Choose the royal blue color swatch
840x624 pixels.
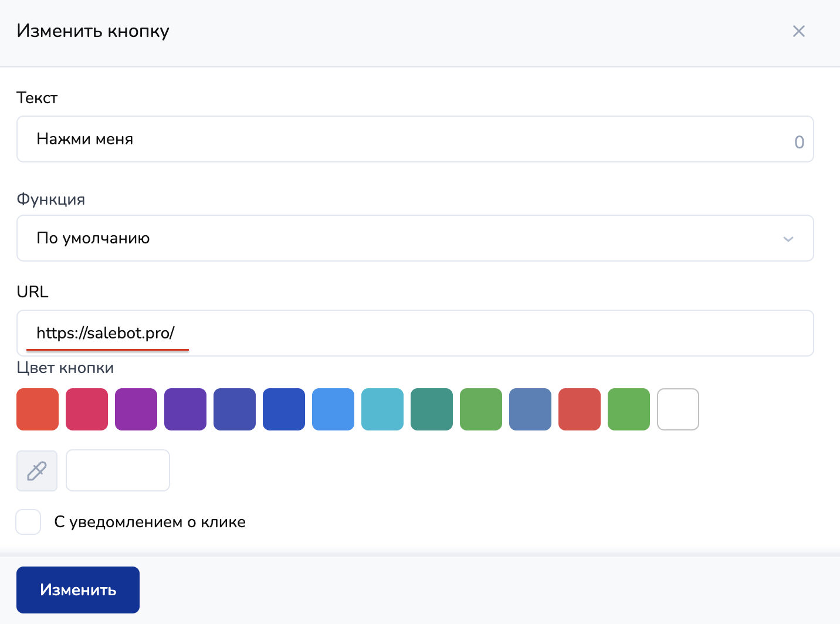pyautogui.click(x=284, y=409)
